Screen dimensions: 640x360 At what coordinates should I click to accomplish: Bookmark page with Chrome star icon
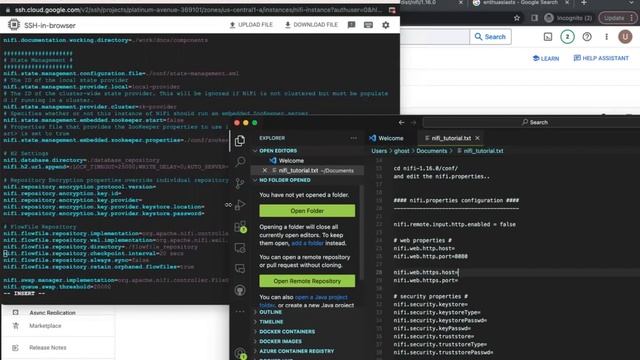pos(517,18)
